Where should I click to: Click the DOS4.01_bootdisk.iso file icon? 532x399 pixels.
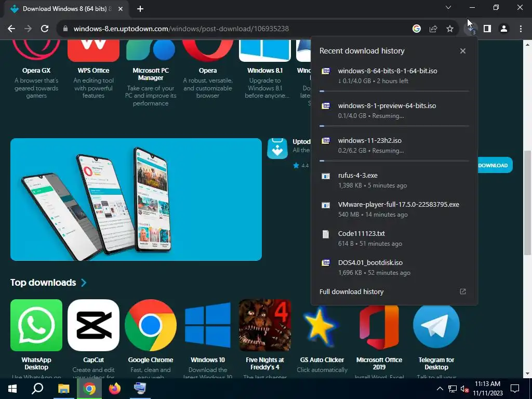pos(326,263)
